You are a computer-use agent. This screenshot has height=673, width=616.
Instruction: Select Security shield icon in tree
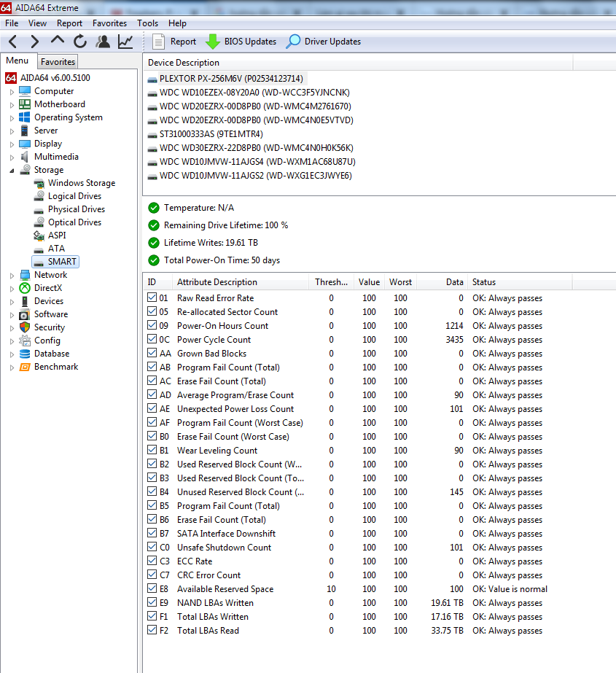25,327
